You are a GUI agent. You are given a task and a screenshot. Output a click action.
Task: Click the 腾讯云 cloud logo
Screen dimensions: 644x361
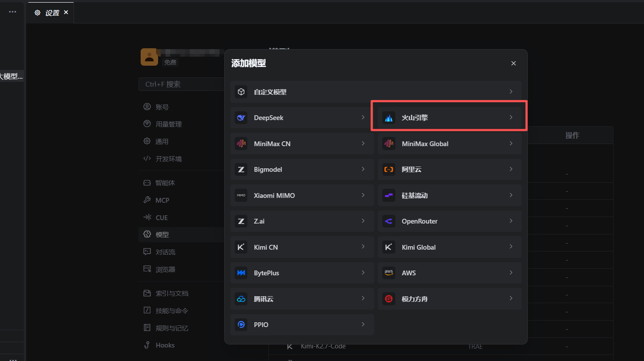(x=241, y=299)
